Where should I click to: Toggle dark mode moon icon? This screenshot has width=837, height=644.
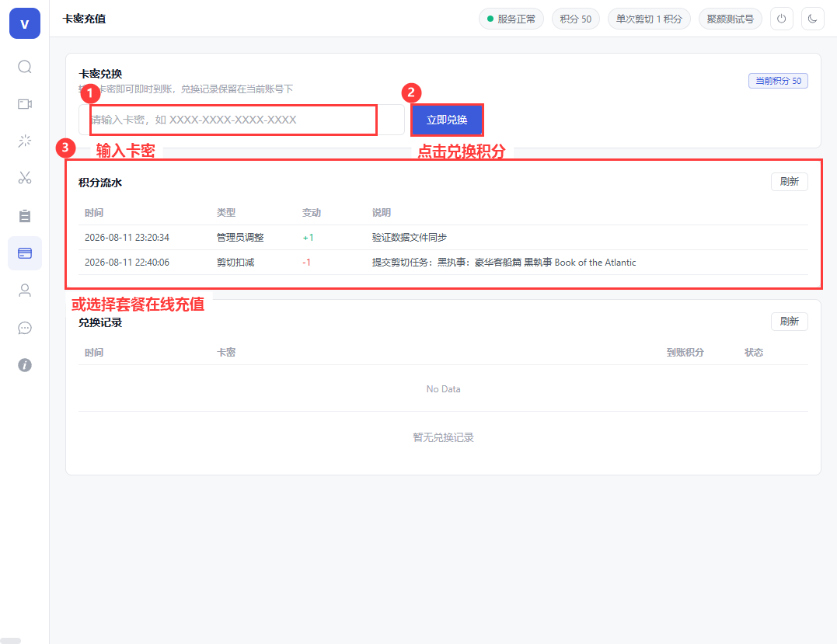point(812,19)
